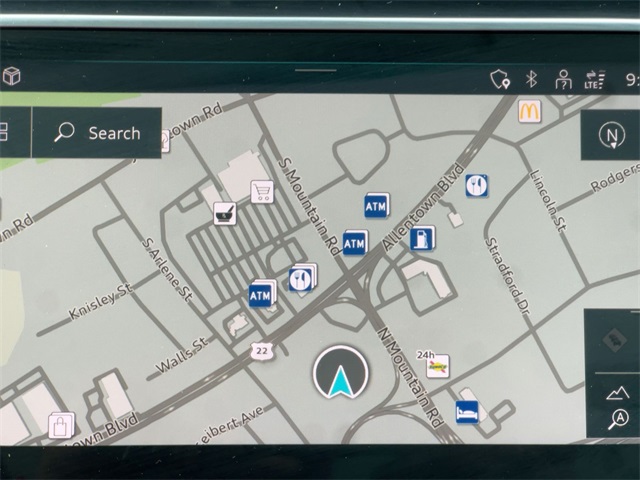Image resolution: width=640 pixels, height=480 pixels.
Task: Select the McDonald's map marker
Action: [x=529, y=112]
